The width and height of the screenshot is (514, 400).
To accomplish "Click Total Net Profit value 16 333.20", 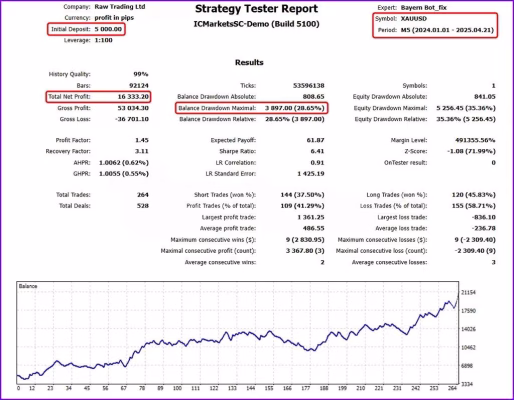I will click(x=133, y=97).
